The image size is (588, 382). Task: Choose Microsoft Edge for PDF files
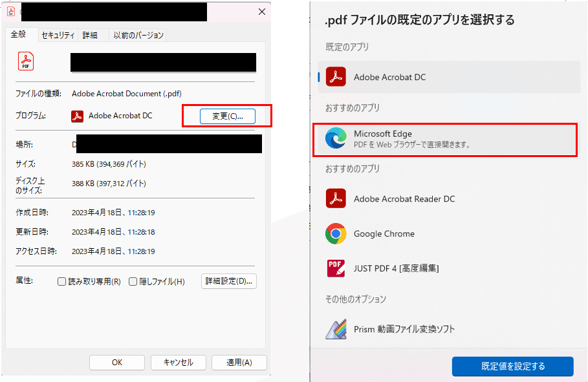click(x=445, y=138)
